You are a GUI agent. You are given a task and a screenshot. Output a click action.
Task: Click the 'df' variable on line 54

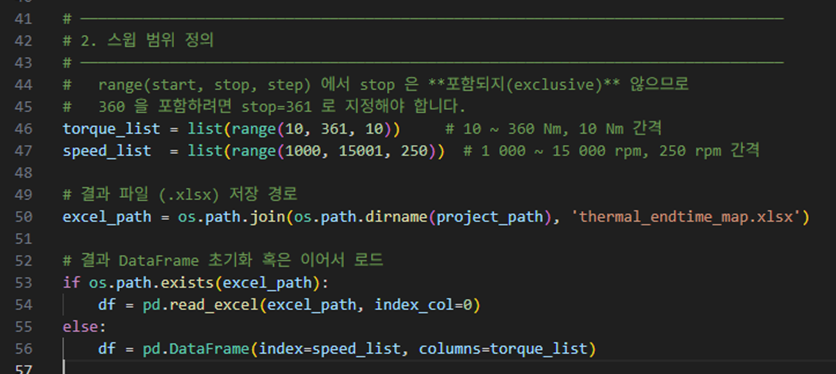107,305
